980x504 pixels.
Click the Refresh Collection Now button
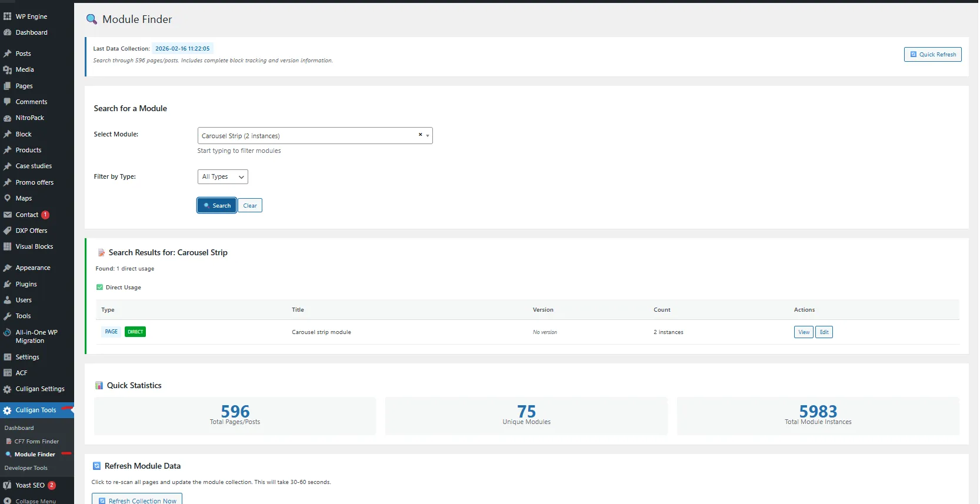(137, 500)
